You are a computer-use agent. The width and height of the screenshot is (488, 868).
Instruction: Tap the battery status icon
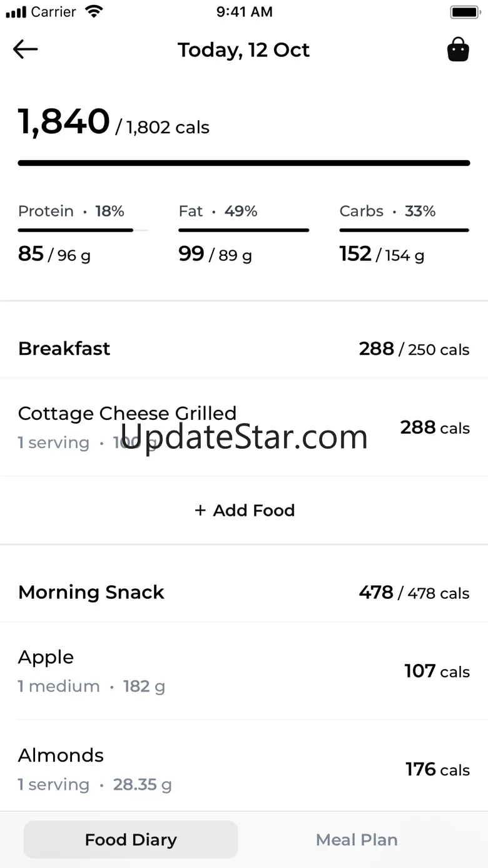click(464, 12)
